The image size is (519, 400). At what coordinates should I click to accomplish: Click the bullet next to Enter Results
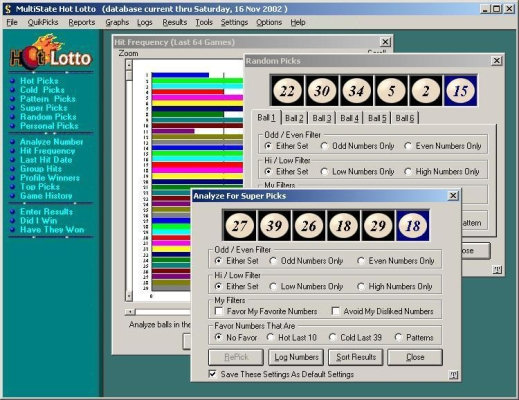click(x=13, y=212)
